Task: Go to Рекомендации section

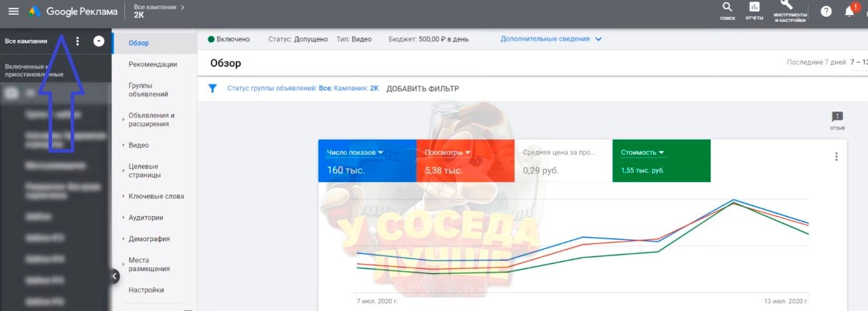Action: click(x=153, y=64)
